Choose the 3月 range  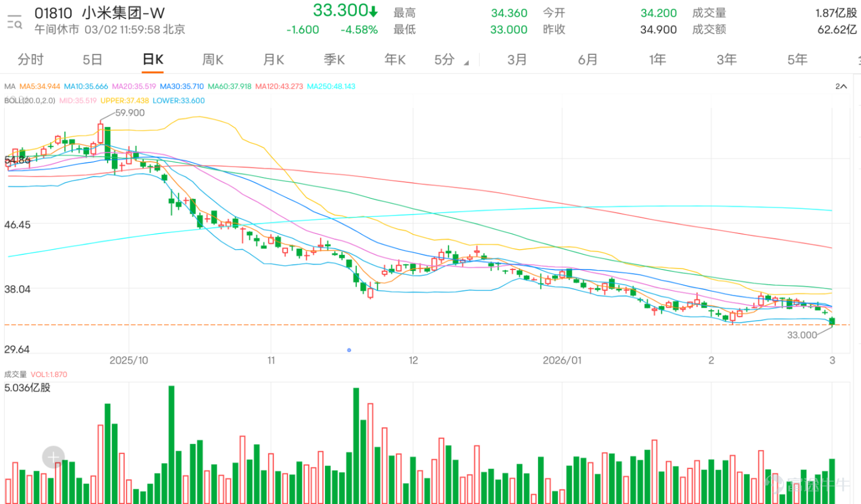tap(517, 60)
